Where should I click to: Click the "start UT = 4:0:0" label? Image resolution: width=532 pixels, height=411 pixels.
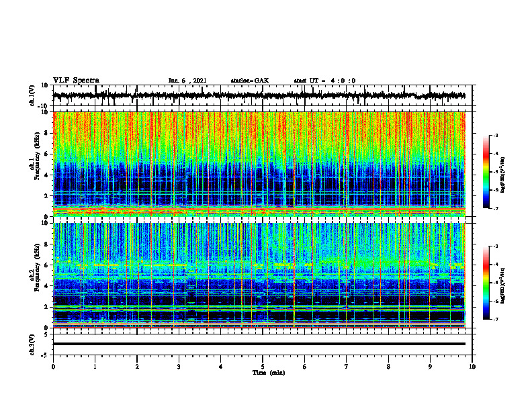coord(324,81)
